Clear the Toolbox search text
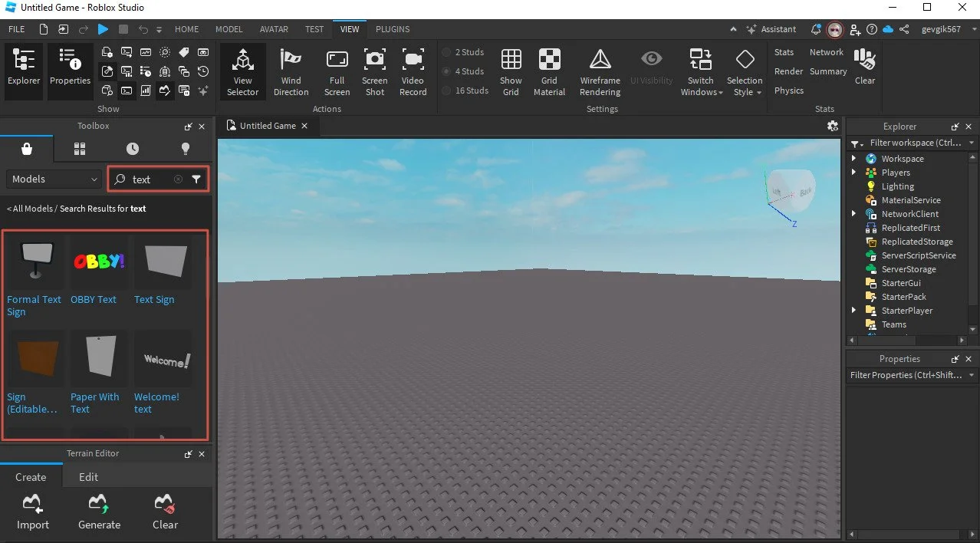980x543 pixels. (178, 179)
